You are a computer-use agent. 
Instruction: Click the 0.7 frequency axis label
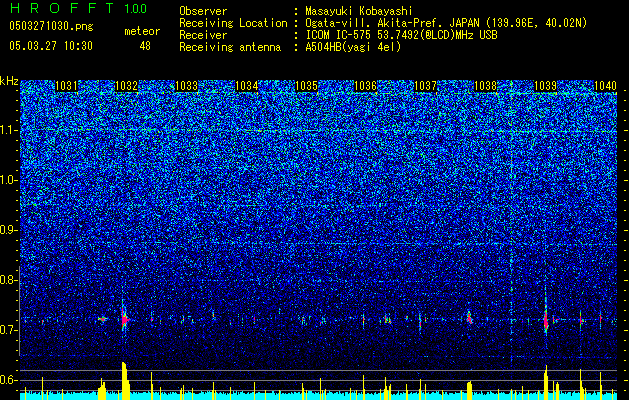pyautogui.click(x=9, y=330)
